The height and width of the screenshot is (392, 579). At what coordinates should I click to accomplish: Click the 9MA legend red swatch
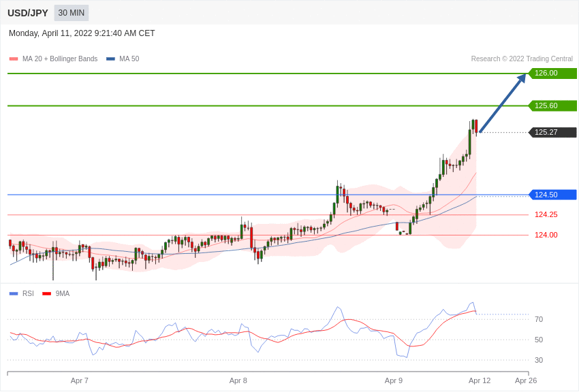point(46,293)
